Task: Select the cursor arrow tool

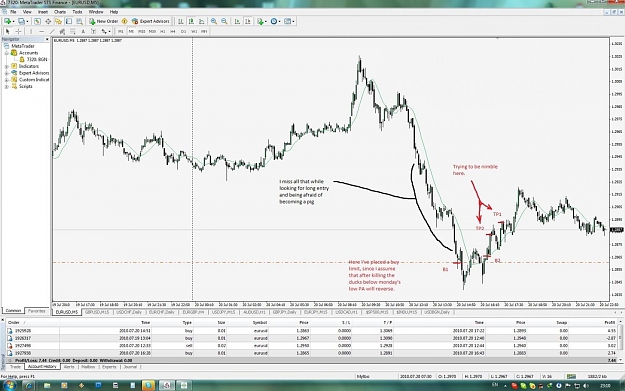Action: pyautogui.click(x=7, y=31)
